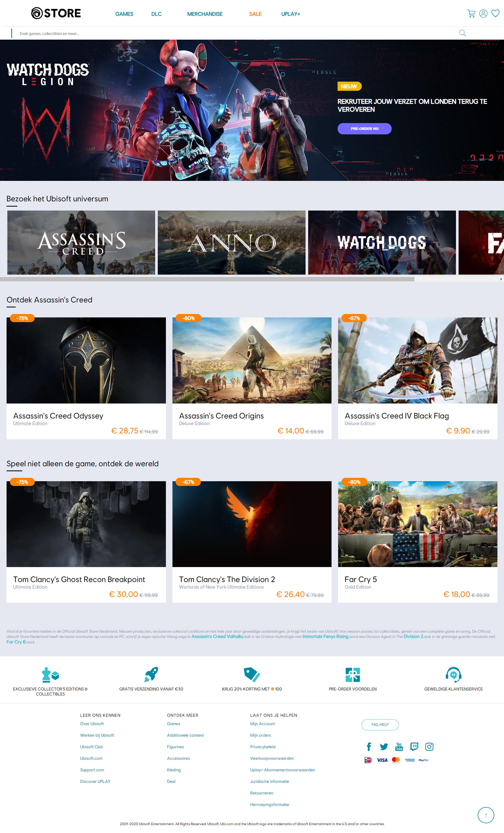Open the Assassin's Creed Valhalla text link
Image resolution: width=504 pixels, height=833 pixels.
[217, 636]
